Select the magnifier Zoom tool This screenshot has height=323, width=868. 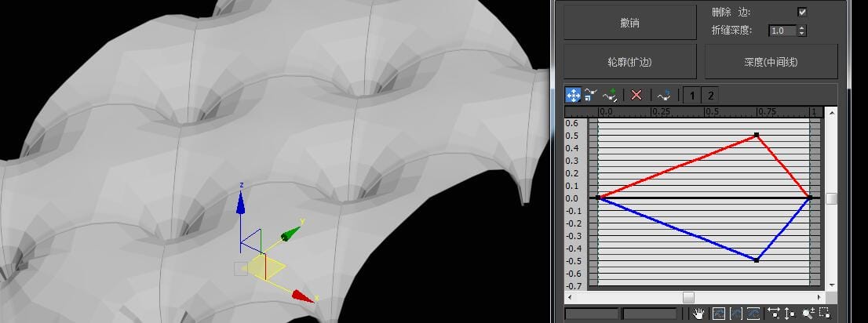coord(808,314)
